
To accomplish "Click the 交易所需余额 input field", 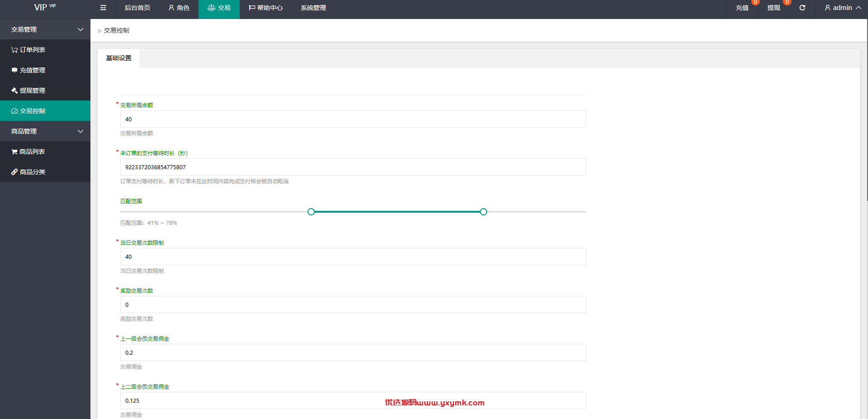I will [353, 119].
